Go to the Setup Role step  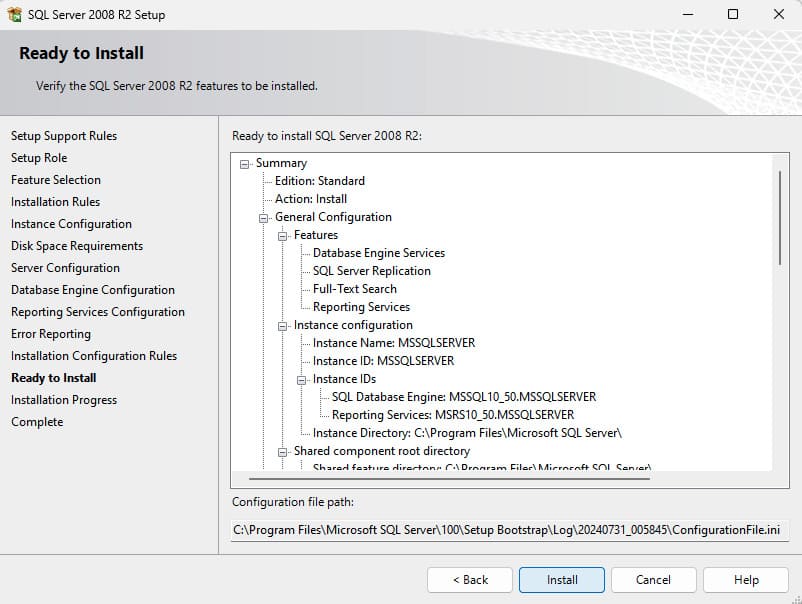39,158
